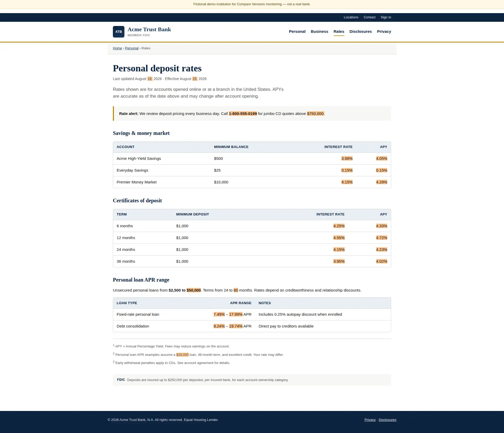Open Privacy in the main navigation
The width and height of the screenshot is (504, 433).
click(x=384, y=31)
